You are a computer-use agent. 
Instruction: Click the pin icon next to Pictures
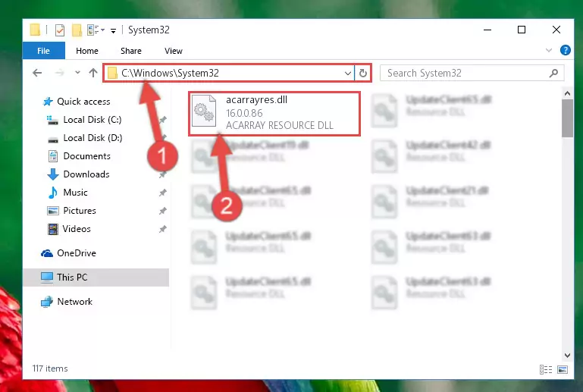(x=162, y=211)
